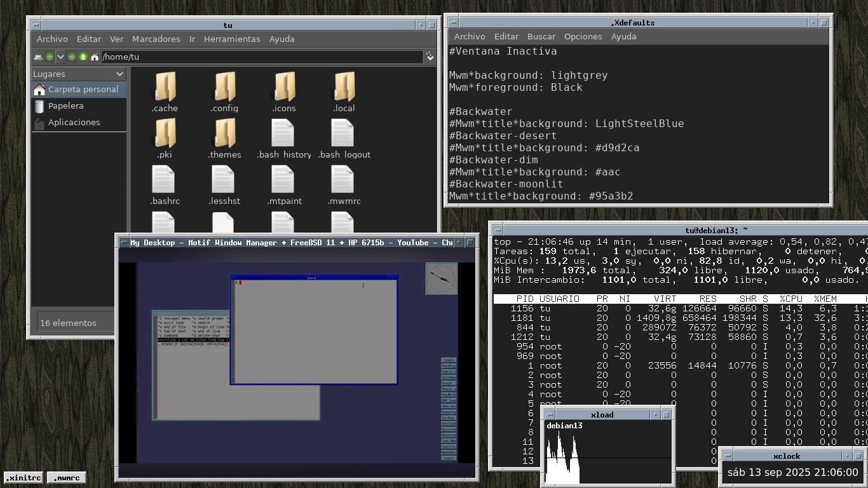The width and height of the screenshot is (868, 488).
Task: Open the Editar menu in the file manager
Action: [x=89, y=39]
